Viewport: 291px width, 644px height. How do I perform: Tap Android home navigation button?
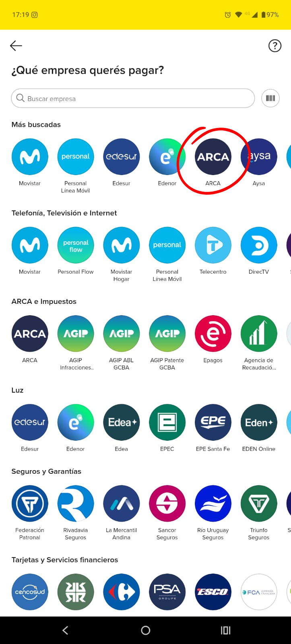point(146,630)
